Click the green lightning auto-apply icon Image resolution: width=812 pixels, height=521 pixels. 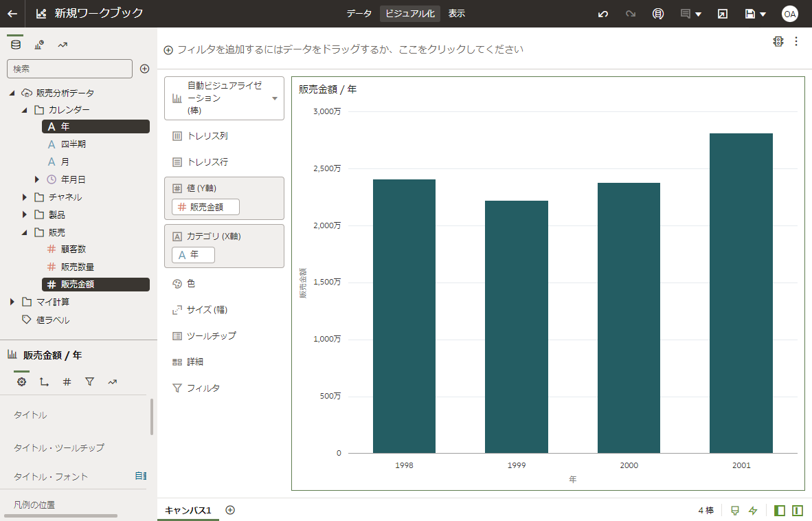coord(754,511)
